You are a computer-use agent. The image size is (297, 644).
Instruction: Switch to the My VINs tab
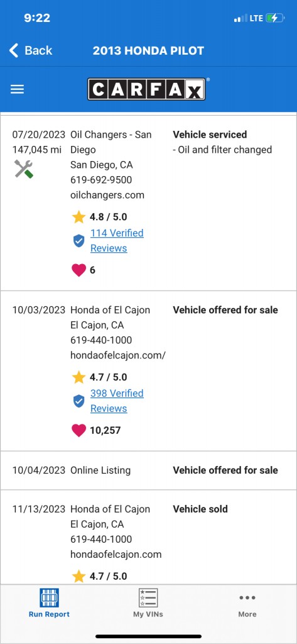pyautogui.click(x=148, y=602)
